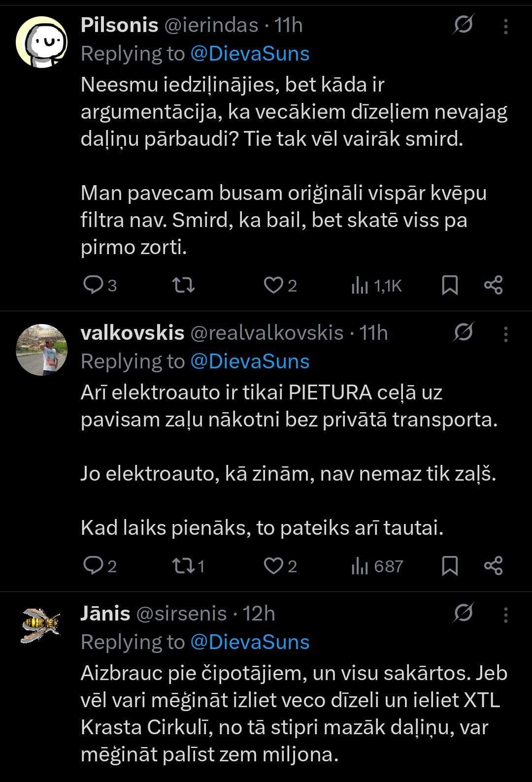Open @DievaSuns link in Jānis reply
The width and height of the screenshot is (532, 782).
(x=250, y=642)
